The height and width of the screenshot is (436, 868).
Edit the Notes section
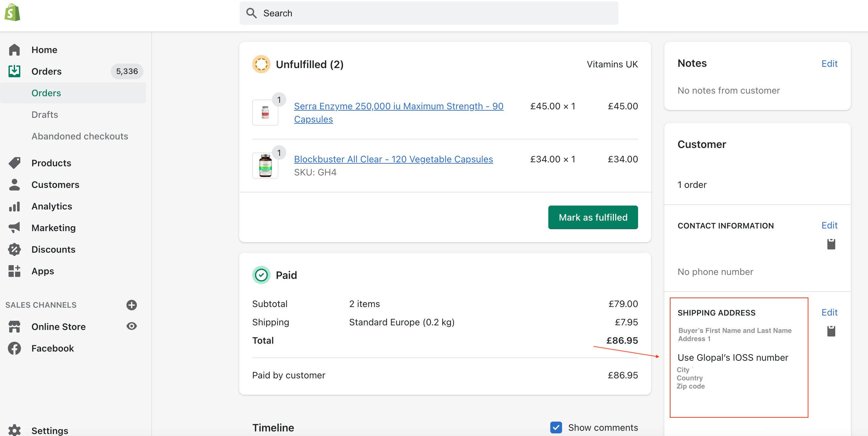click(x=829, y=64)
